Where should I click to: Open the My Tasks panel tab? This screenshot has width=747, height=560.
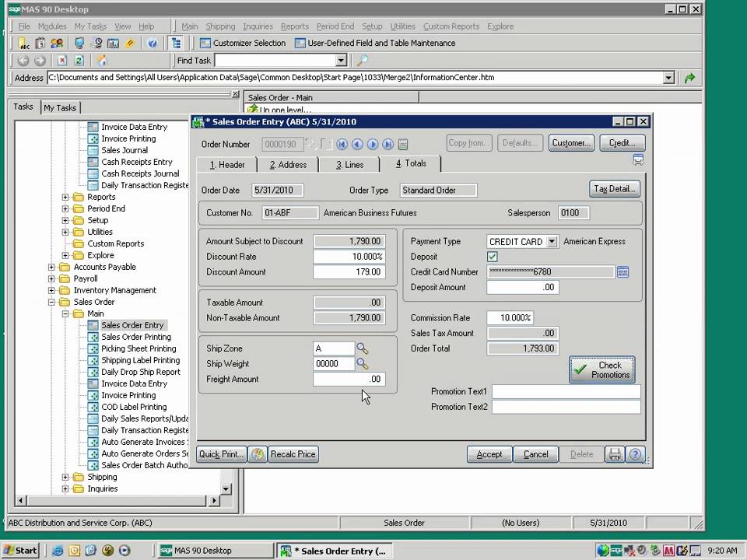tap(60, 108)
